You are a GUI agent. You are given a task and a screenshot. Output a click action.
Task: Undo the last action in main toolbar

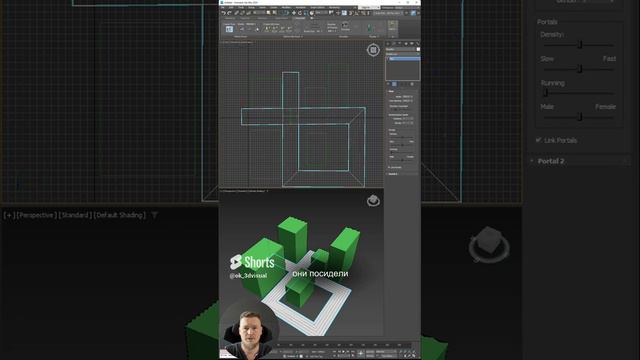point(224,13)
